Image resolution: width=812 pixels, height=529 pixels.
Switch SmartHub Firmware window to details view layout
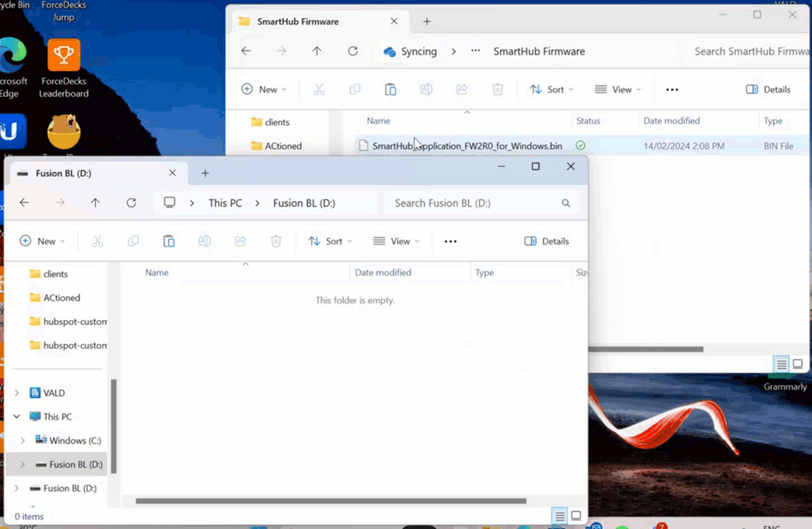pyautogui.click(x=781, y=364)
